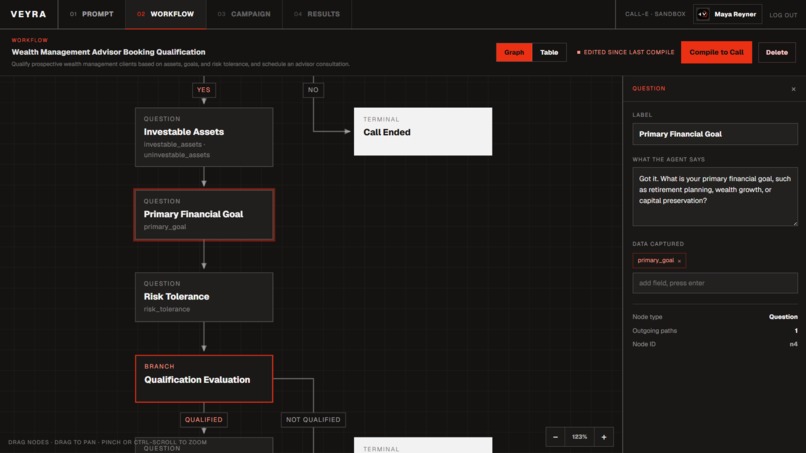Switch to Table view
This screenshot has width=806, height=453.
point(549,52)
